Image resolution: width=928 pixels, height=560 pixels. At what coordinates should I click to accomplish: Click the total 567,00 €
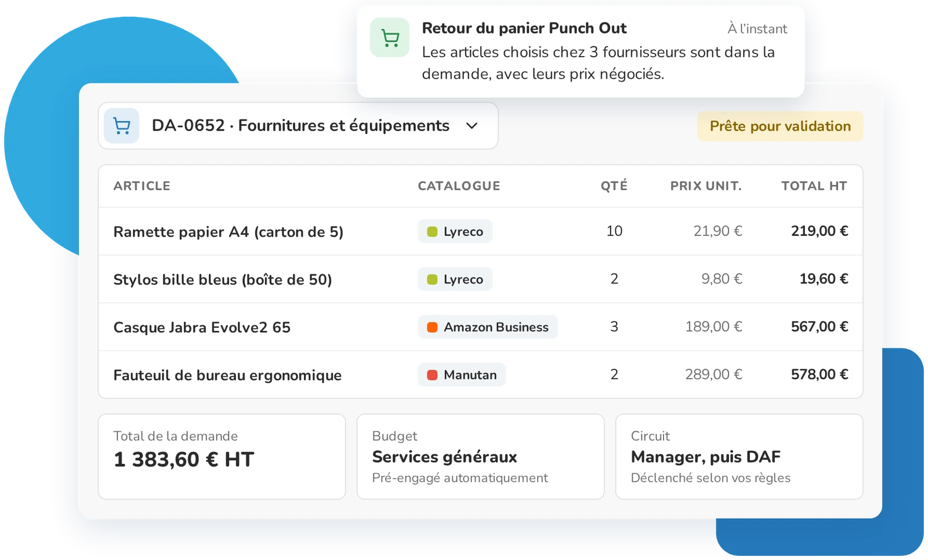pos(820,327)
